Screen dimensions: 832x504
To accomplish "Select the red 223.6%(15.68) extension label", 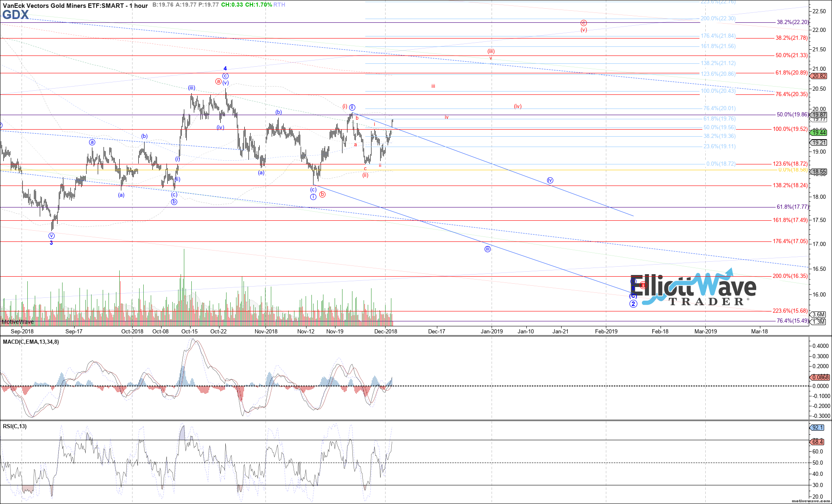I will tap(790, 311).
